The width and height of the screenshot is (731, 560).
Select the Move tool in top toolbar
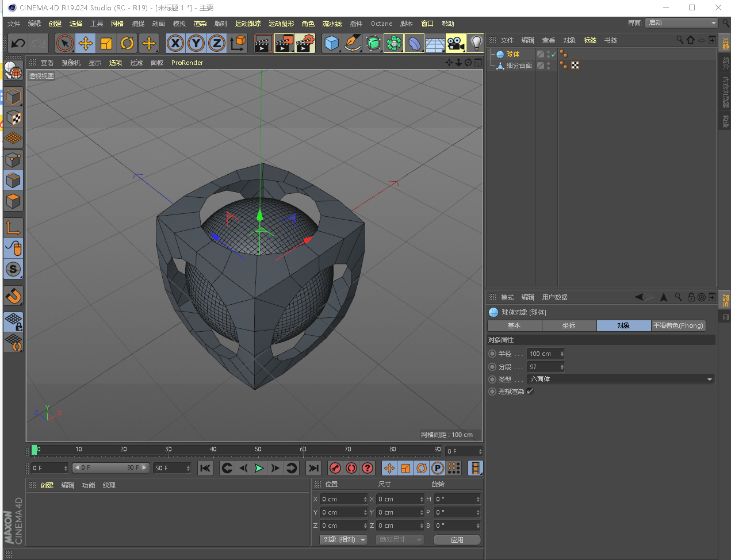coord(86,43)
